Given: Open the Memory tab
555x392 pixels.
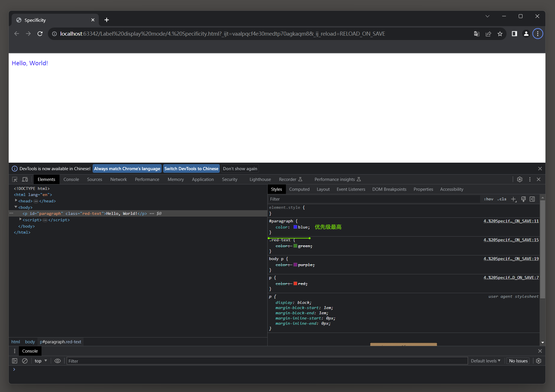Looking at the screenshot, I should click(176, 179).
